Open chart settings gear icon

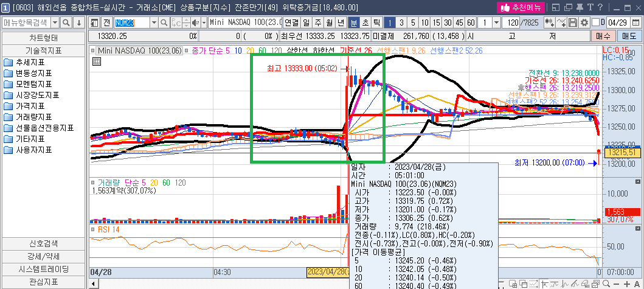pyautogui.click(x=584, y=22)
